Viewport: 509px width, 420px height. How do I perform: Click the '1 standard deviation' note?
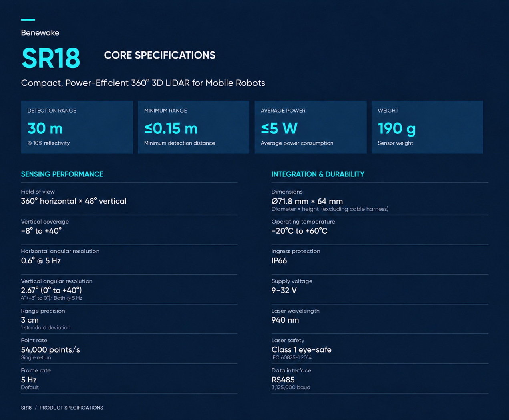point(46,328)
